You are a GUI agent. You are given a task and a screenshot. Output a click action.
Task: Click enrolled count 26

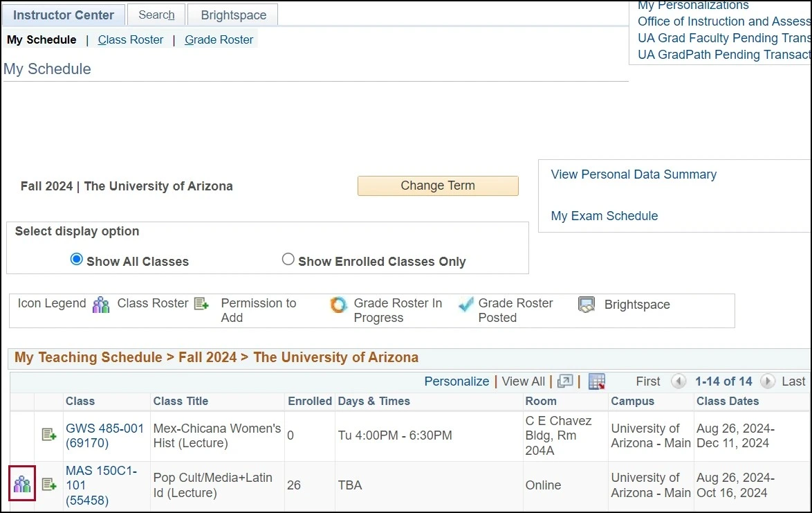coord(294,485)
